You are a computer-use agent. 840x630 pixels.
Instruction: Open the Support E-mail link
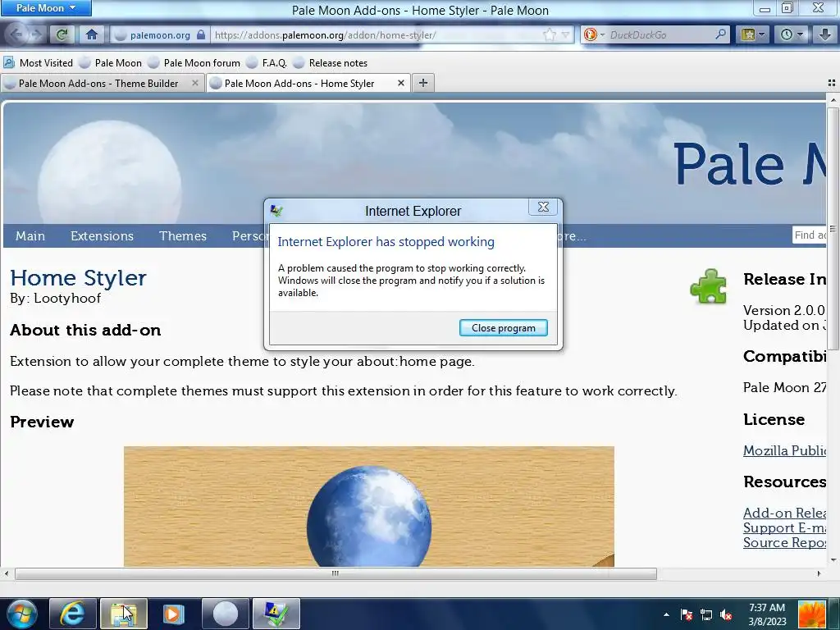[x=784, y=528]
